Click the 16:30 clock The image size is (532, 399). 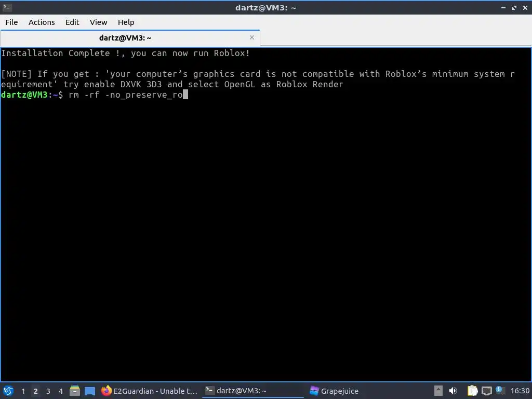click(520, 391)
